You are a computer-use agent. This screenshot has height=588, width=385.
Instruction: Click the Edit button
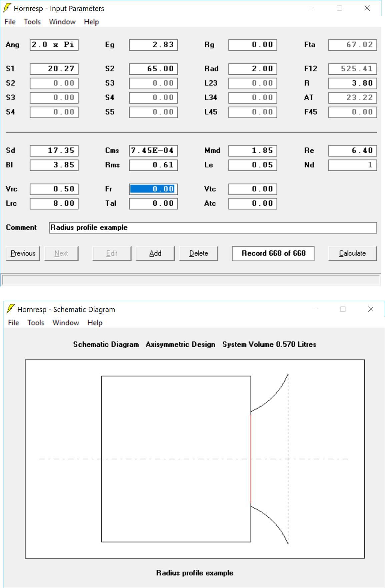pyautogui.click(x=112, y=253)
